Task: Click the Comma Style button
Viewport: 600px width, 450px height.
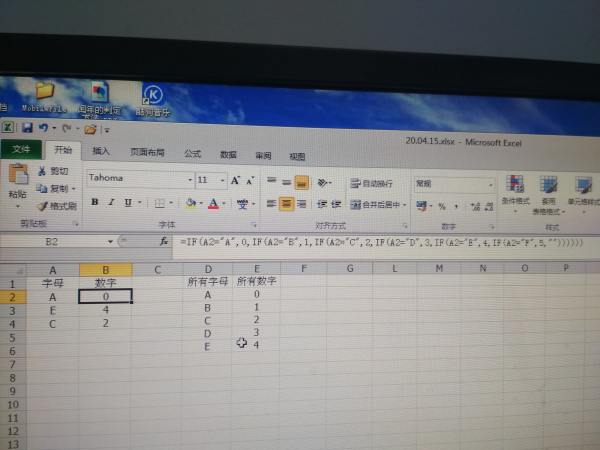Action: click(456, 207)
